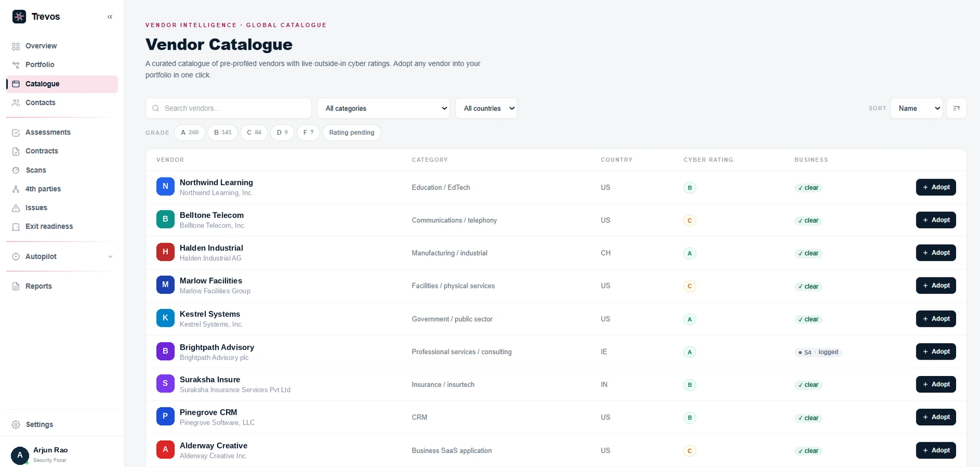Click the Pinegrove CRM P avatar icon
Screen dimensions: 980x467
(x=166, y=416)
